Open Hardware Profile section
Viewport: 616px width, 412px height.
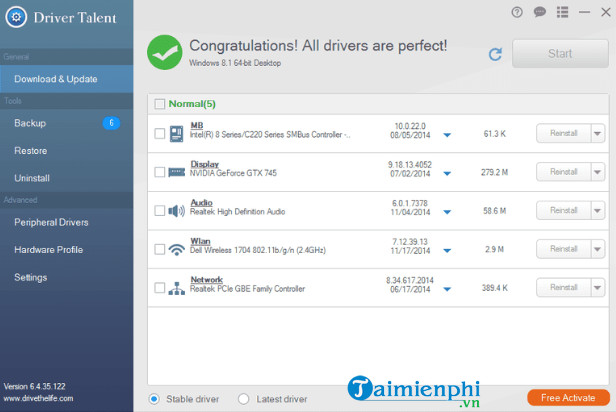(66, 250)
